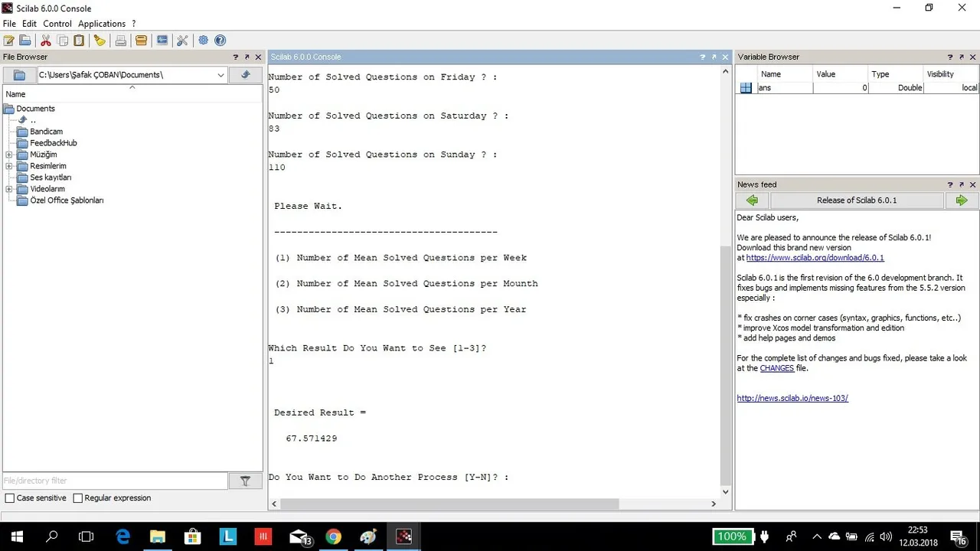Open the Edit menu
980x551 pixels.
(x=29, y=24)
